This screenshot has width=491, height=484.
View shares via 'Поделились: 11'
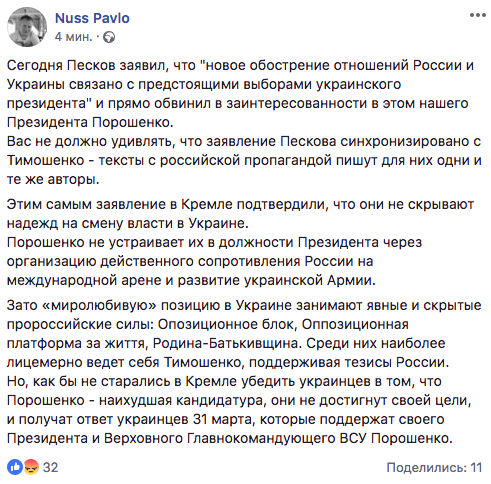pyautogui.click(x=434, y=467)
